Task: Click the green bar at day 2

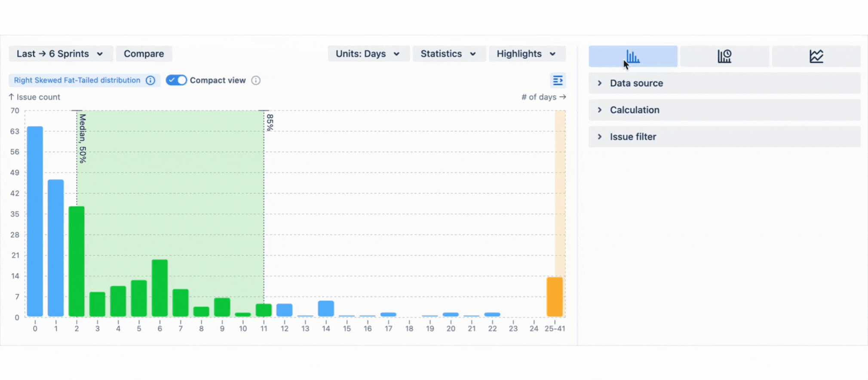Action: (x=77, y=261)
